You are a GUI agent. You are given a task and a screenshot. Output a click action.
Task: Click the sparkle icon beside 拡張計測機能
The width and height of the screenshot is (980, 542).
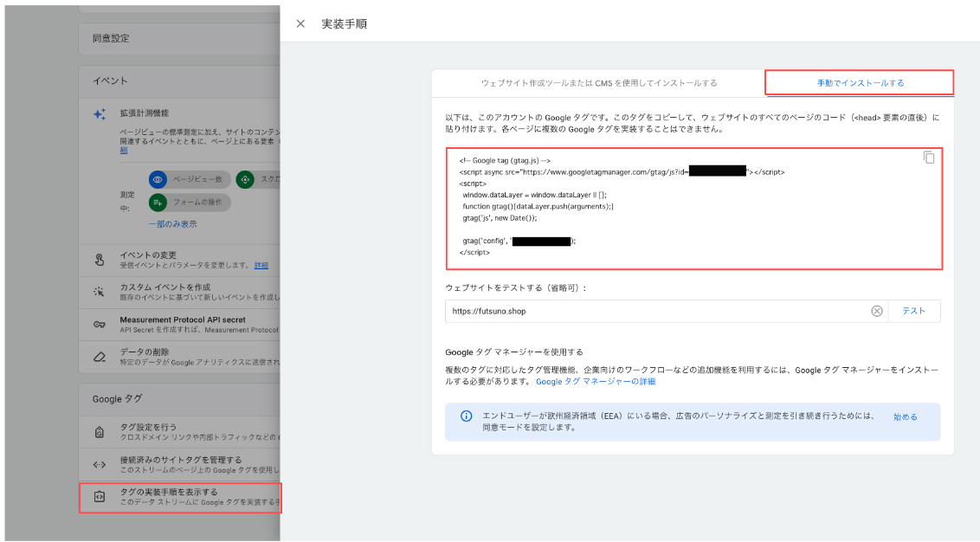[100, 113]
